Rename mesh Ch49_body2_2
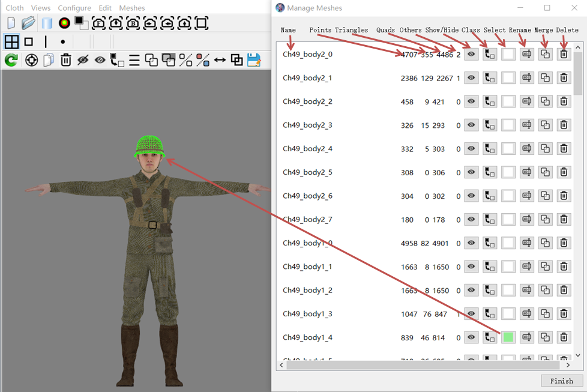 click(527, 101)
